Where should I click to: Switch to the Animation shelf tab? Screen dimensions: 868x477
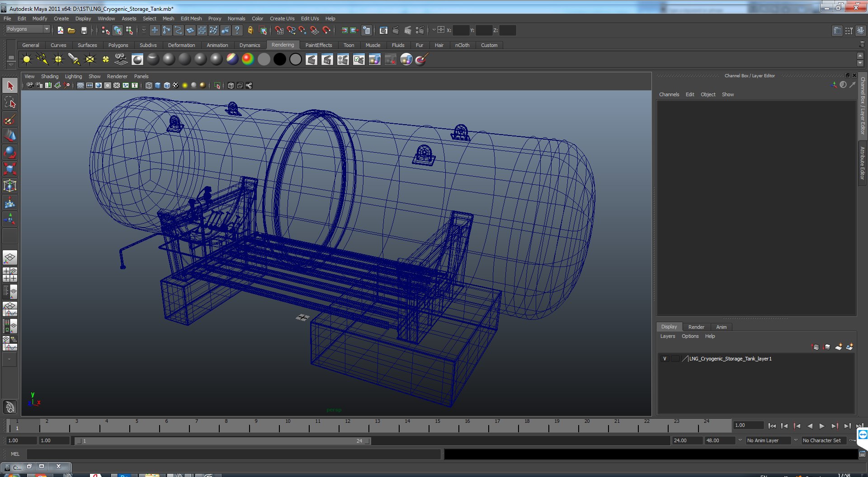point(217,45)
